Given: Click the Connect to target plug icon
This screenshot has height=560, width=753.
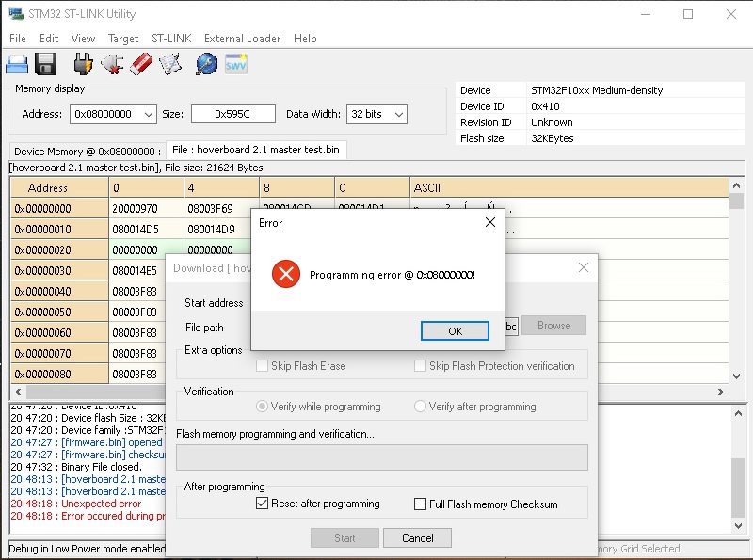Looking at the screenshot, I should coord(84,64).
